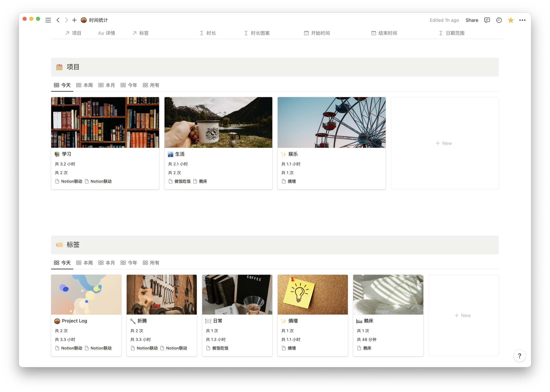Screen dimensions: 550x392
Task: Add New card in 项目 gallery
Action: 444,143
